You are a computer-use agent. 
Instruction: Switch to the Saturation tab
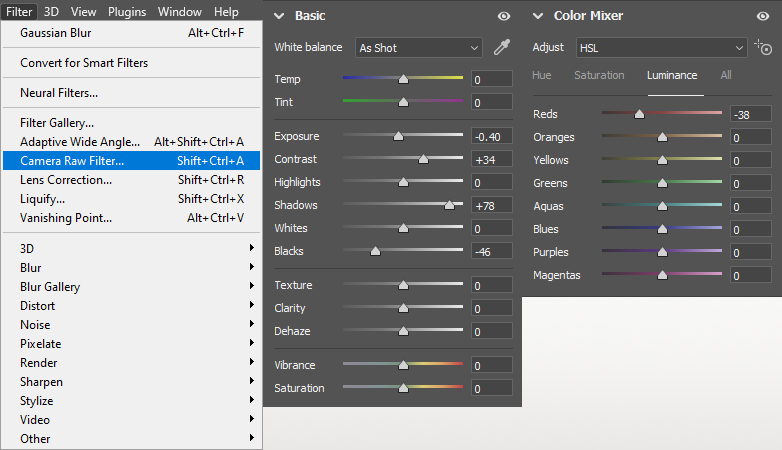point(599,75)
